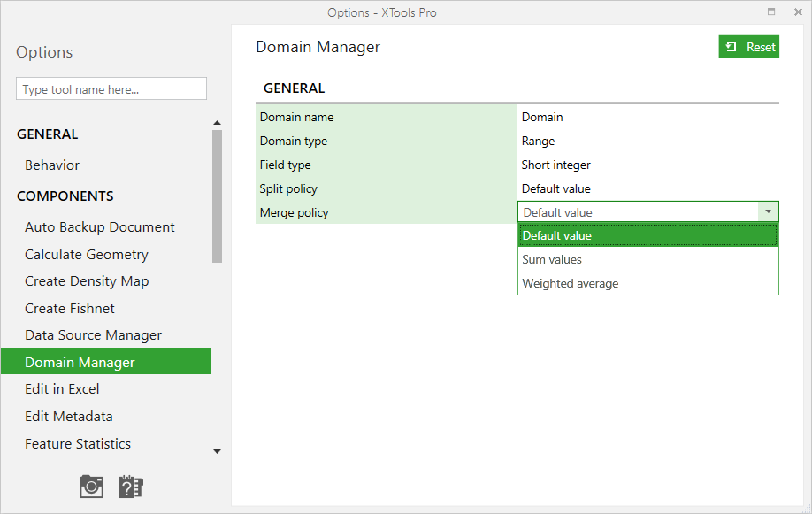
Task: Open the help guide icon
Action: [x=131, y=486]
